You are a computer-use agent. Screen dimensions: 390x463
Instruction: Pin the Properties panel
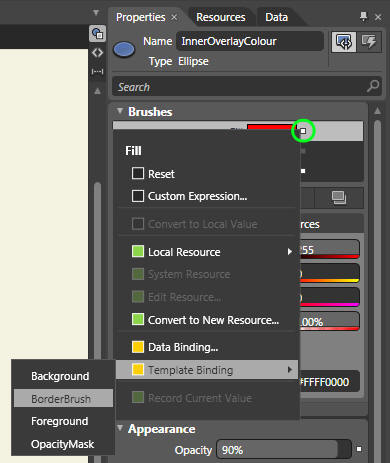pos(363,16)
